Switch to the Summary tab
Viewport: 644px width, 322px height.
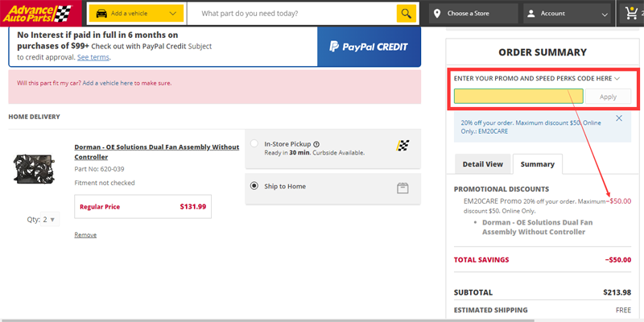tap(537, 164)
